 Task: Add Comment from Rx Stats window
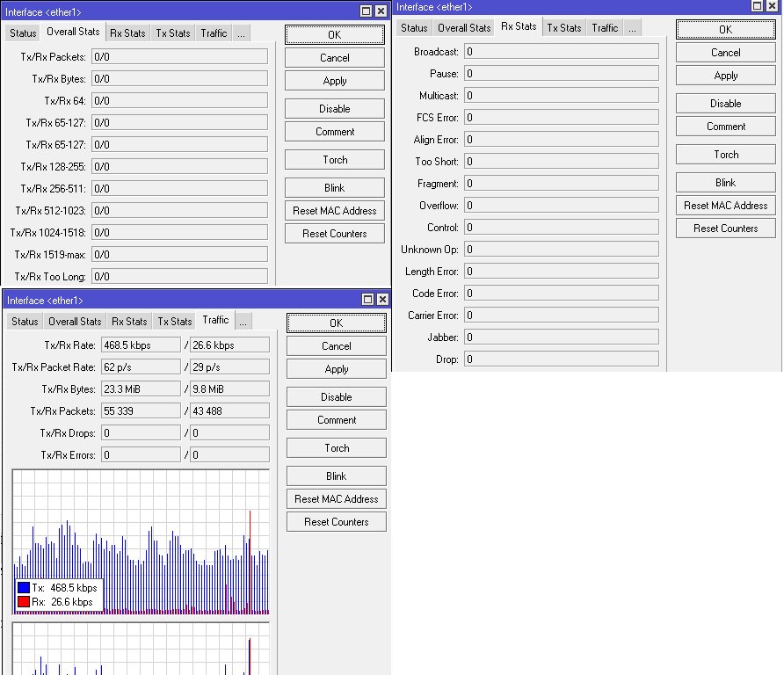pyautogui.click(x=725, y=127)
